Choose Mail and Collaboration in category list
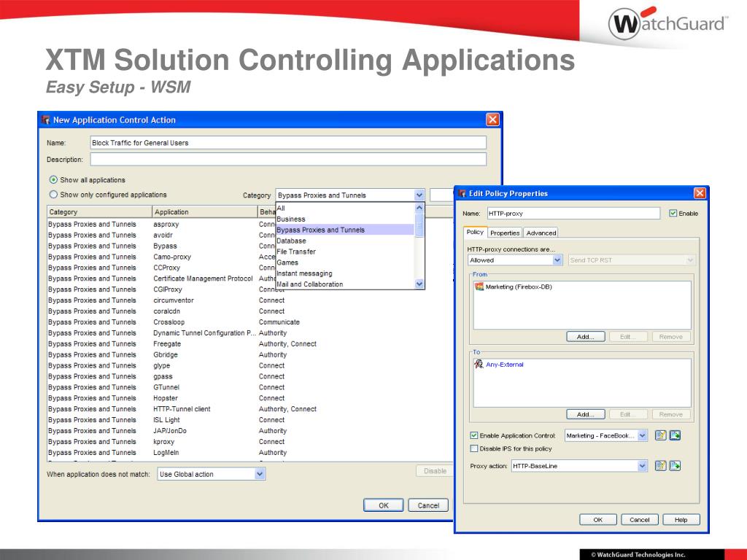The image size is (747, 560). [x=345, y=284]
